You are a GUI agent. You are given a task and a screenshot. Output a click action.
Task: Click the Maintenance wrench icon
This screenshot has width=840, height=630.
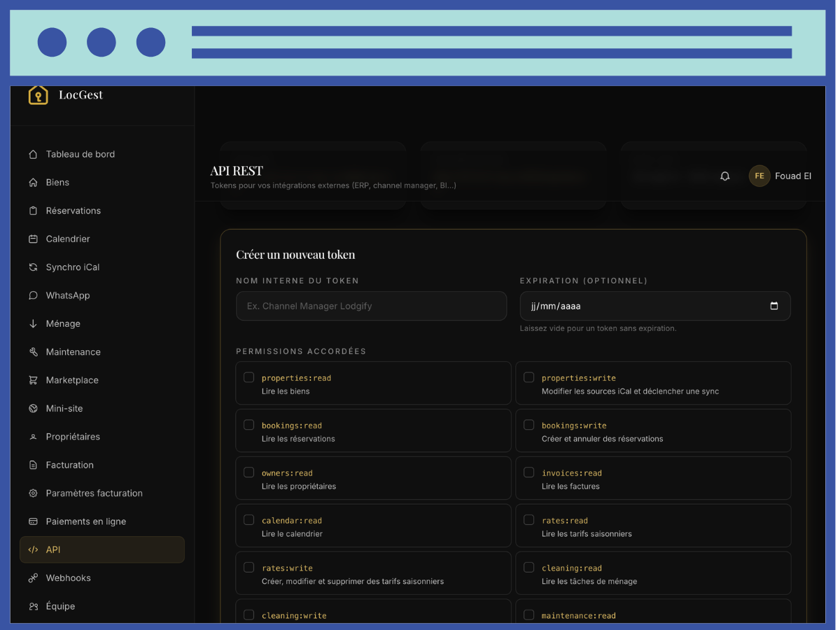coord(33,351)
